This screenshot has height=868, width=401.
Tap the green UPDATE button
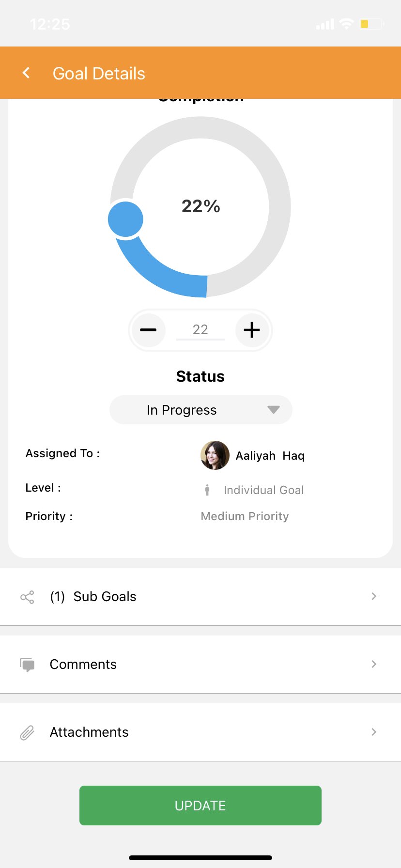pyautogui.click(x=200, y=806)
